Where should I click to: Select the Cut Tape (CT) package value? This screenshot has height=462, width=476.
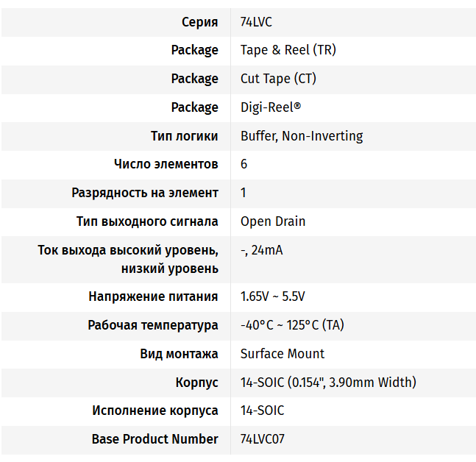[x=278, y=79]
